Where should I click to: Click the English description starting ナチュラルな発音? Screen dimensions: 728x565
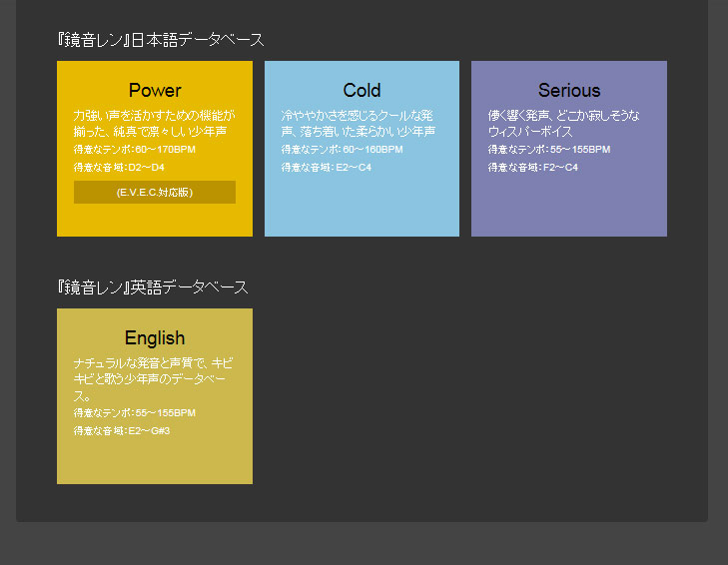coord(153,379)
